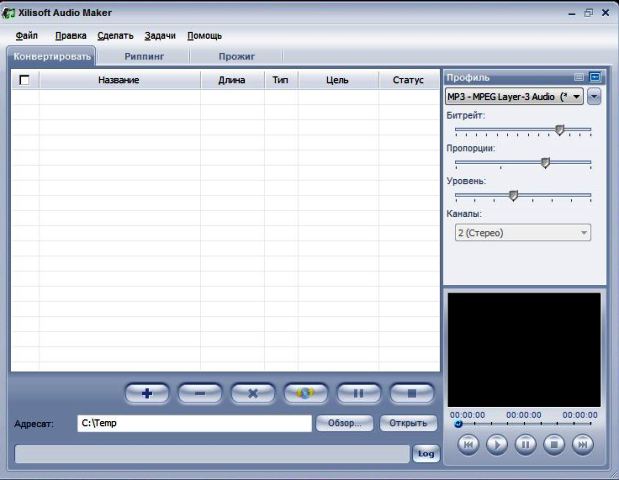Stop the preview player
Image resolution: width=619 pixels, height=480 pixels.
[554, 444]
